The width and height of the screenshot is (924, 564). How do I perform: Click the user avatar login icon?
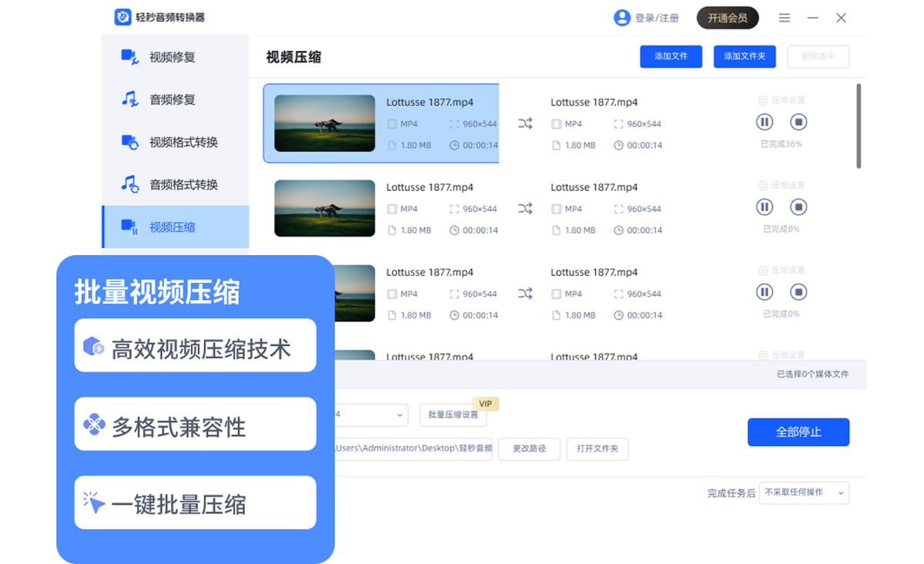(621, 18)
